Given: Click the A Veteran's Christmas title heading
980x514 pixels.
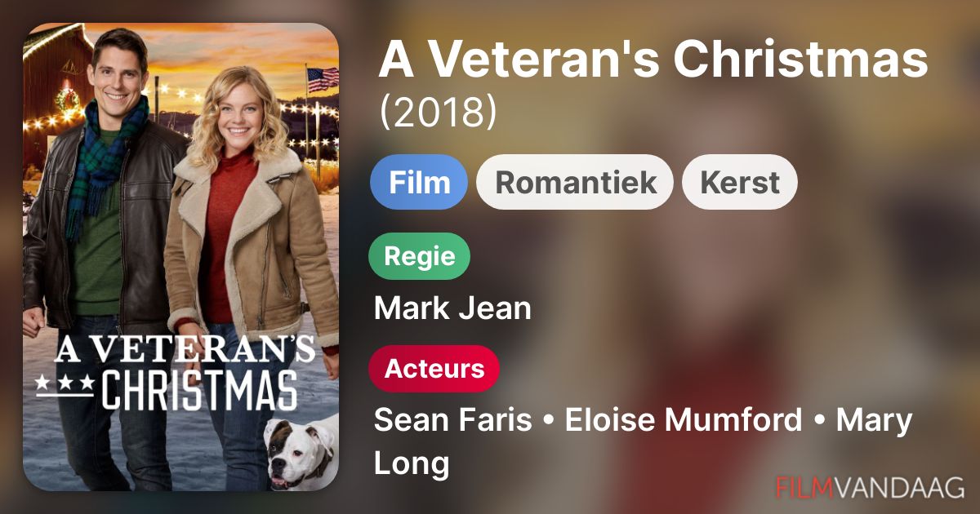Looking at the screenshot, I should (x=653, y=60).
